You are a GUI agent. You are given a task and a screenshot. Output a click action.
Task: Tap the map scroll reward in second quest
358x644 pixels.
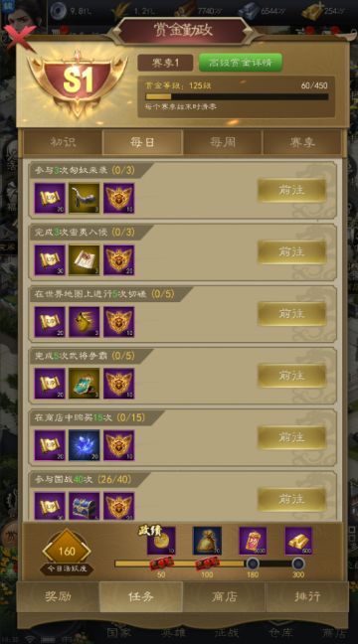[84, 260]
